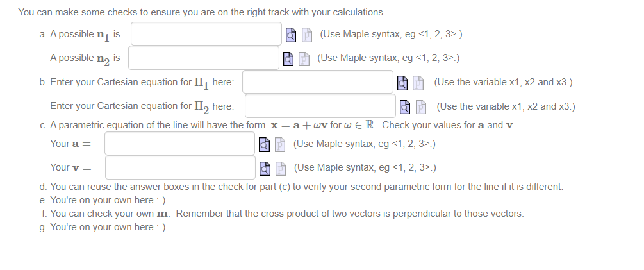Viewport: 644px width, 270px height.
Task: Select the 'Your v =' answer box
Action: coord(180,167)
